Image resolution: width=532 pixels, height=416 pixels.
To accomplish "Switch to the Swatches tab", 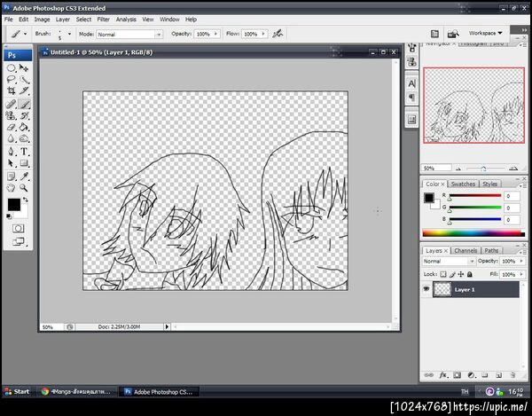I will click(463, 184).
